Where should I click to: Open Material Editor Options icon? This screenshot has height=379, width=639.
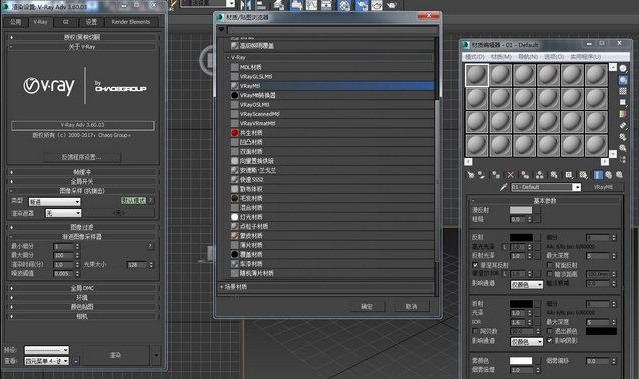point(623,137)
